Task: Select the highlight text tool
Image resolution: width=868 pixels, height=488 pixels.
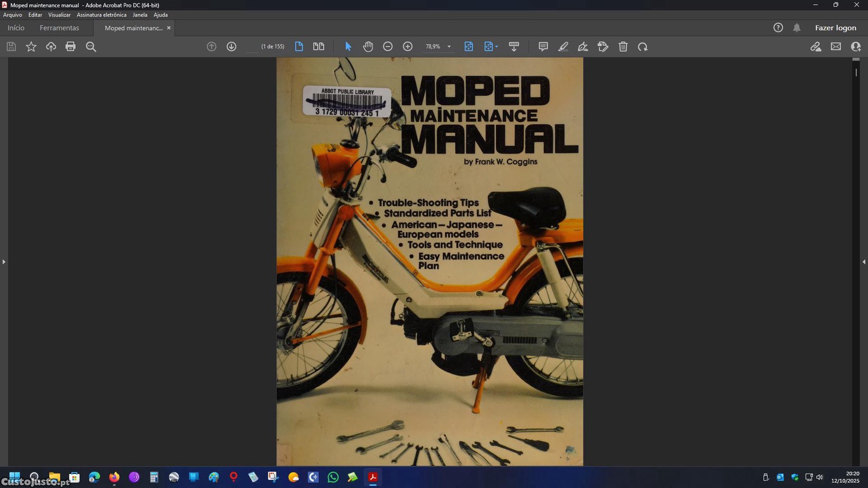Action: coord(563,47)
